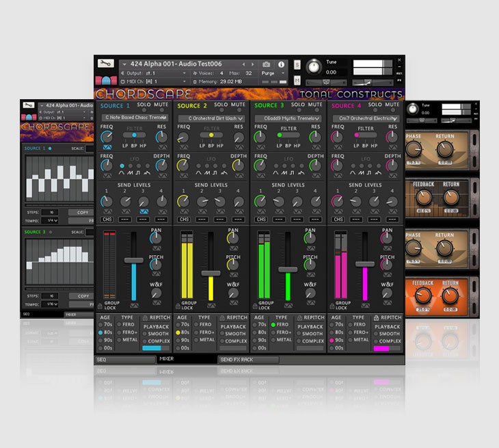Select the next-preset arrow in header
The image size is (499, 448).
tap(252, 64)
